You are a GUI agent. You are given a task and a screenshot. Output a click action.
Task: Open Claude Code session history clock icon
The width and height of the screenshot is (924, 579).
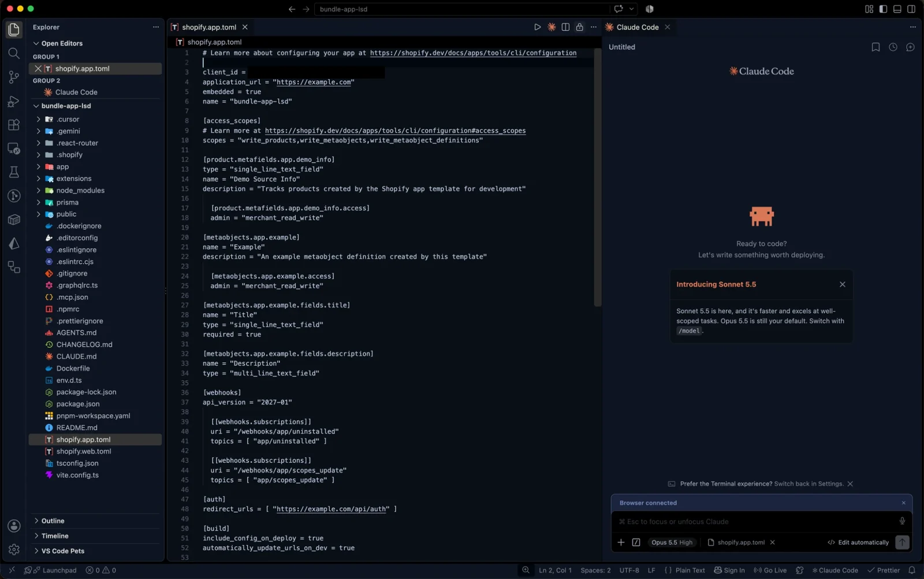(x=893, y=47)
